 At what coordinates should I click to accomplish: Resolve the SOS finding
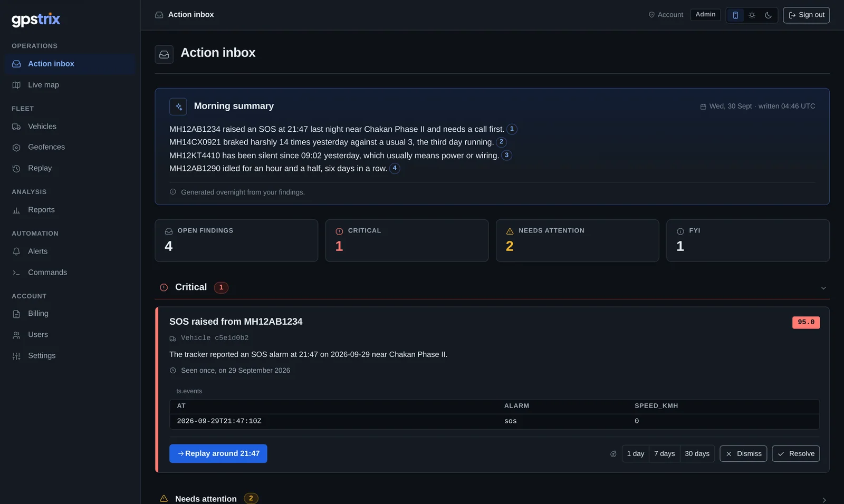[x=796, y=454]
